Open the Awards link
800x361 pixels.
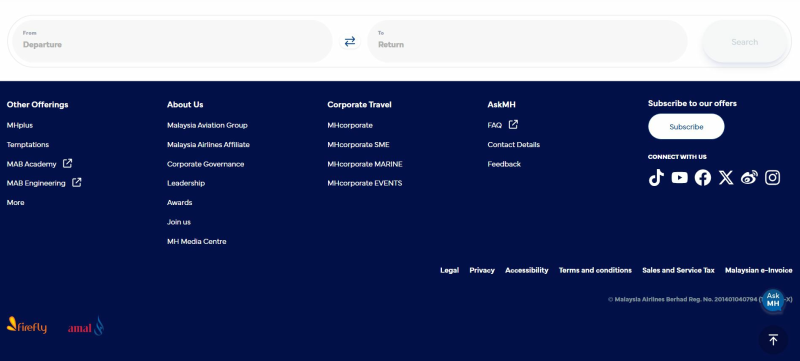(180, 202)
